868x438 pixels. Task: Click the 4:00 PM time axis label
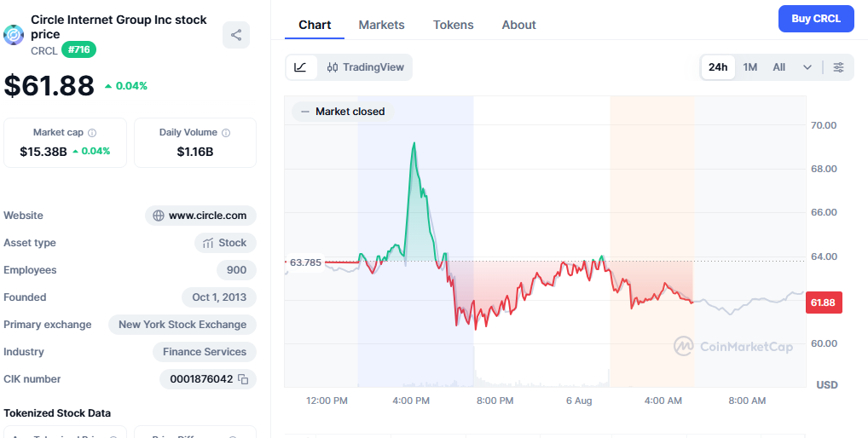[x=411, y=401]
